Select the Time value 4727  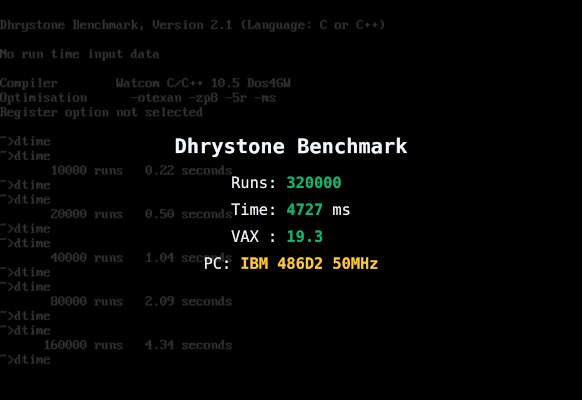304,210
